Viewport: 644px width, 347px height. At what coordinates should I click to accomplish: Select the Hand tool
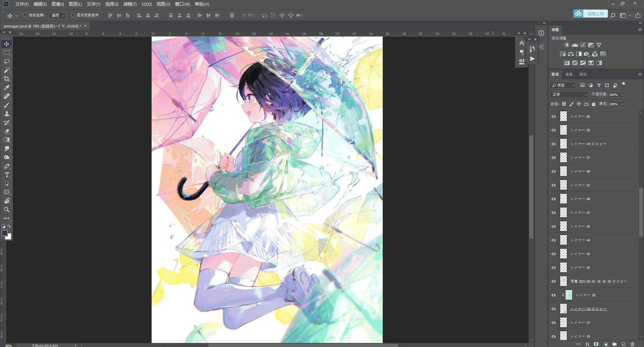[7, 201]
